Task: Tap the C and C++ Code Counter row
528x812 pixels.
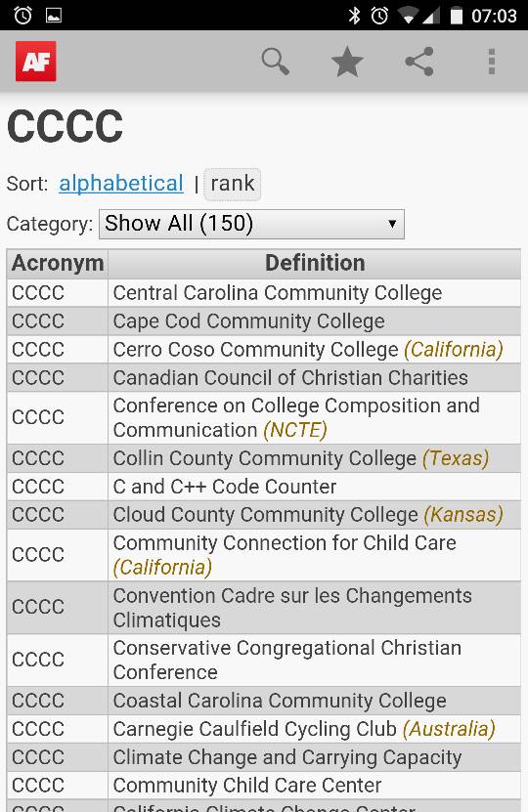Action: (x=264, y=487)
